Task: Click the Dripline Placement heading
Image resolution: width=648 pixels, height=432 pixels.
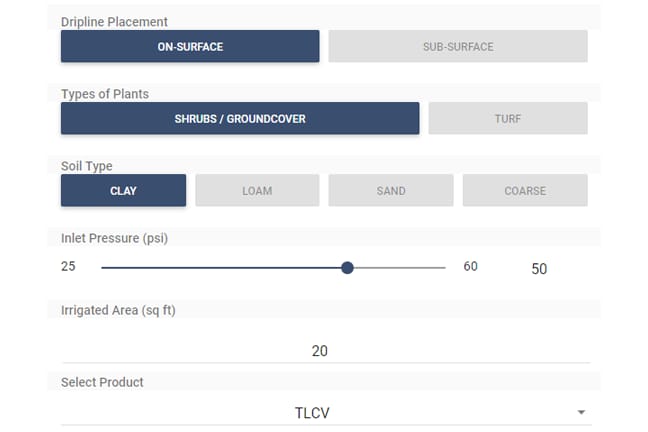Action: point(114,22)
